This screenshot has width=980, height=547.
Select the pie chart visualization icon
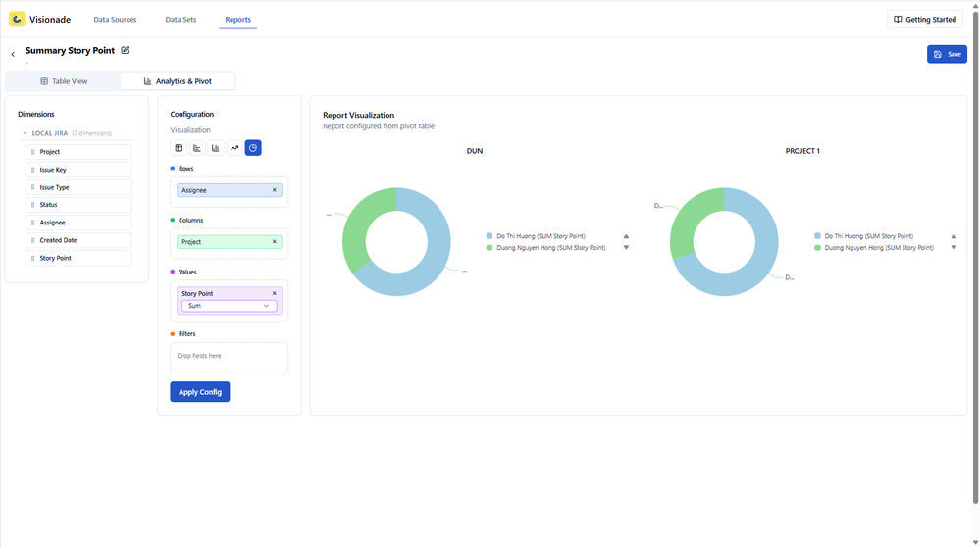pyautogui.click(x=253, y=148)
